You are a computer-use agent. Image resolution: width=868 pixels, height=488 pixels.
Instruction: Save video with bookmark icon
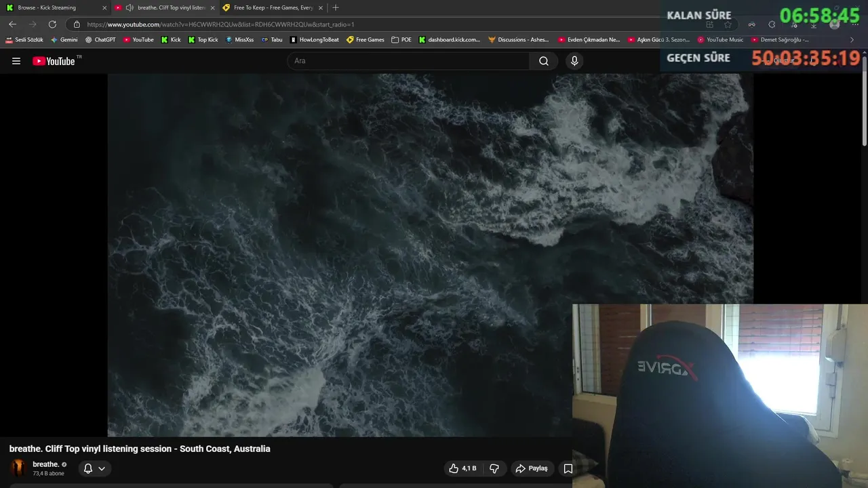[568, 468]
